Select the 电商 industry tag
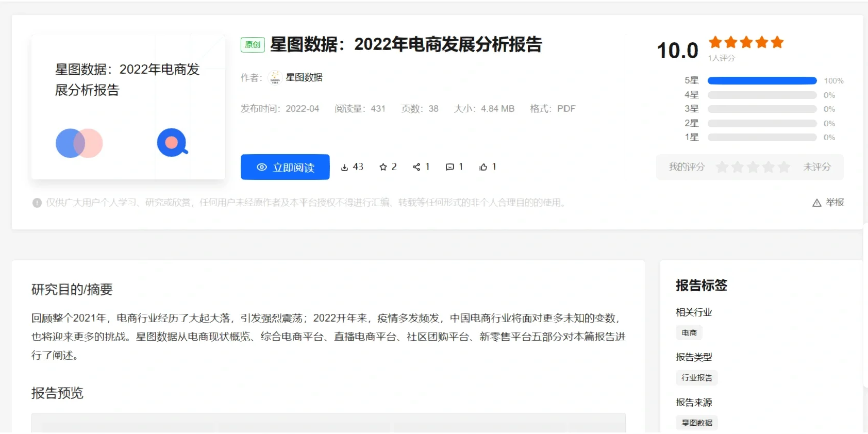The width and height of the screenshot is (868, 434). click(689, 333)
